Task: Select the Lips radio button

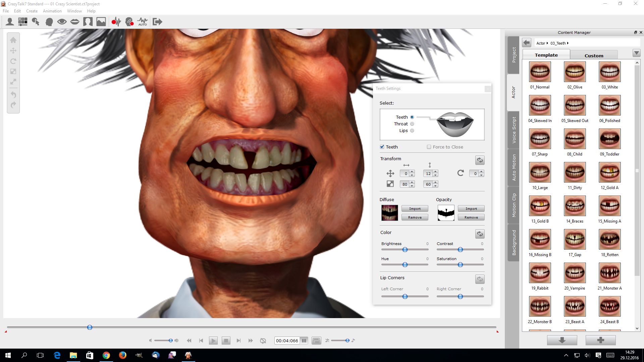Action: click(x=412, y=131)
